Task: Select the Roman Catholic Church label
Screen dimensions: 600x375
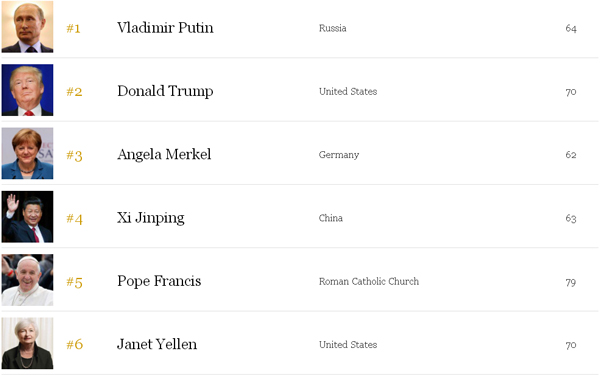Action: (x=369, y=281)
